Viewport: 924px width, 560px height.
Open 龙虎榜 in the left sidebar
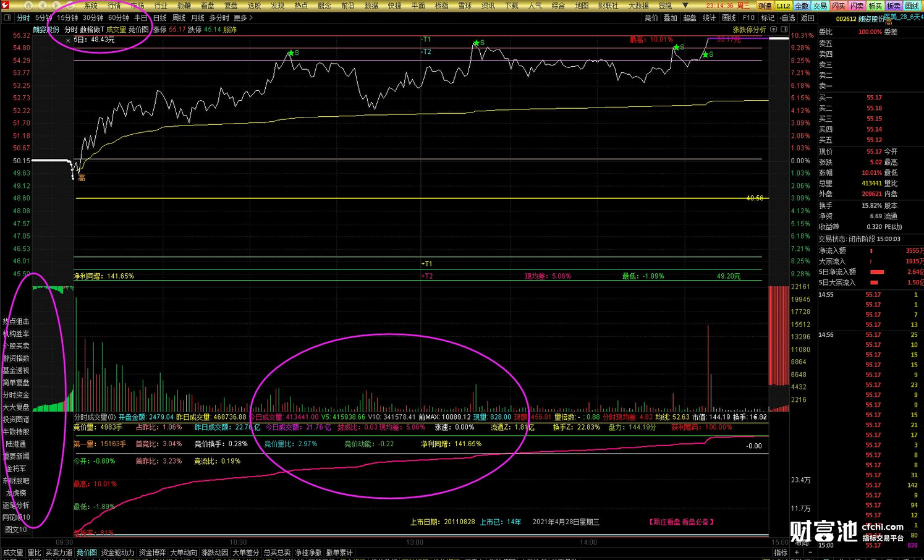point(16,493)
